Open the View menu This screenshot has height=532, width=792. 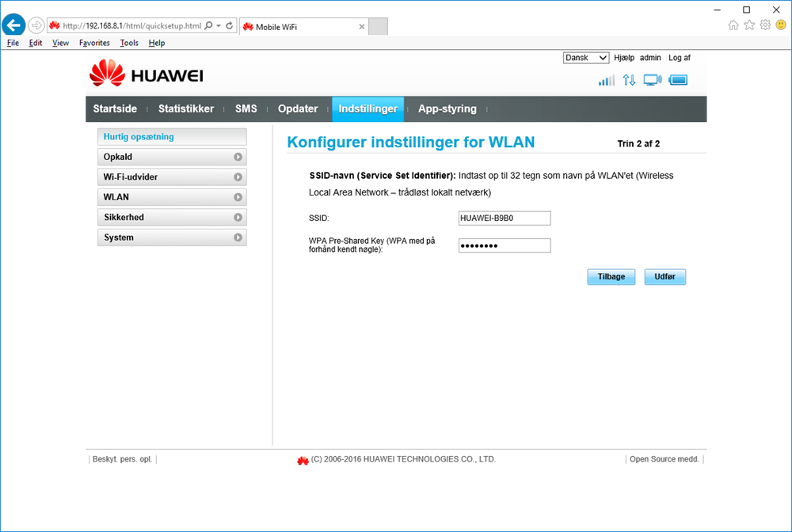tap(61, 43)
